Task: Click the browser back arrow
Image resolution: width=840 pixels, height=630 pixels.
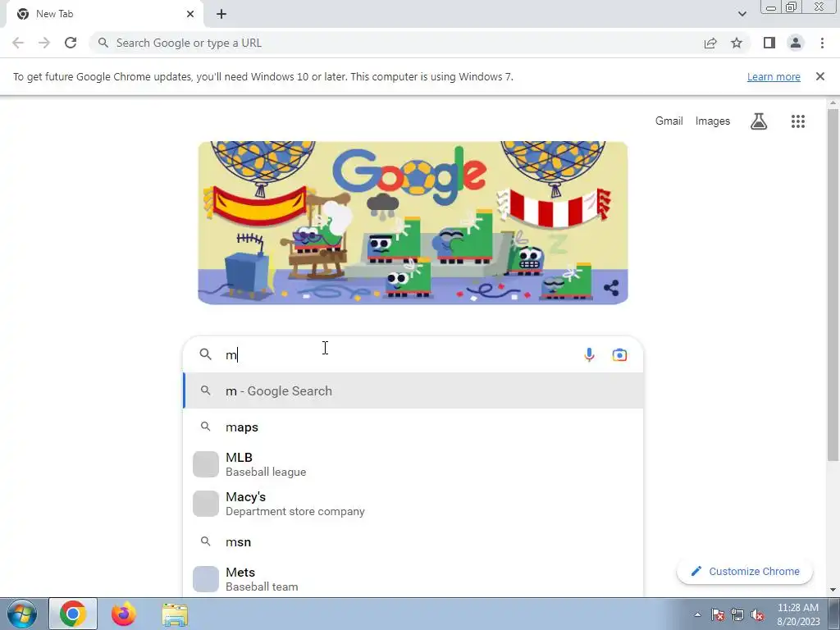Action: click(x=18, y=43)
